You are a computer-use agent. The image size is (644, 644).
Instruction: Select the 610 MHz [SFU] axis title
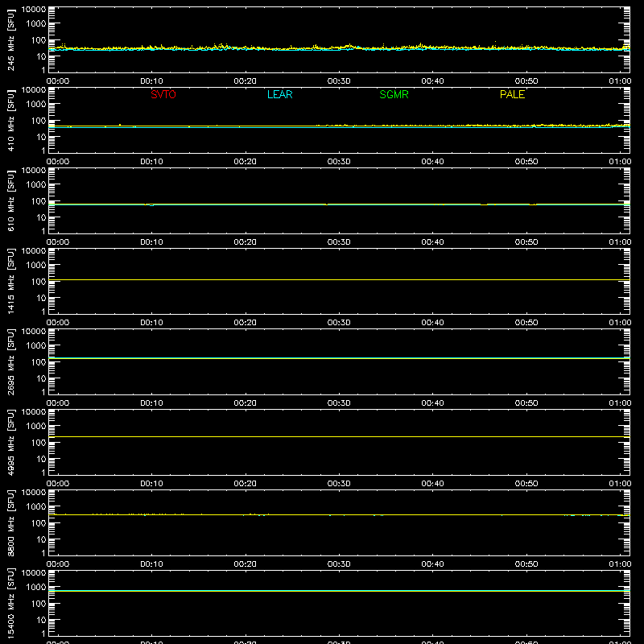(10, 200)
